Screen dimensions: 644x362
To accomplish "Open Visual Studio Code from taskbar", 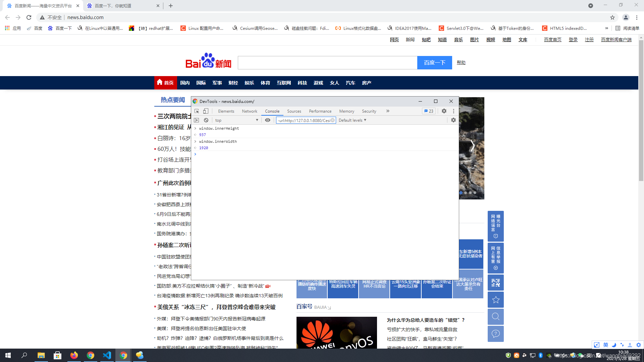I will click(107, 355).
